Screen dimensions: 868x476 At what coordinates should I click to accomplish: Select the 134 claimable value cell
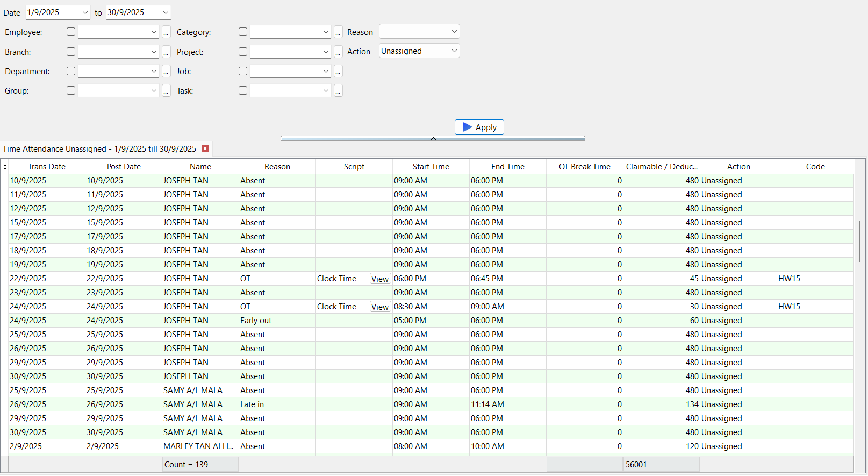tap(662, 404)
